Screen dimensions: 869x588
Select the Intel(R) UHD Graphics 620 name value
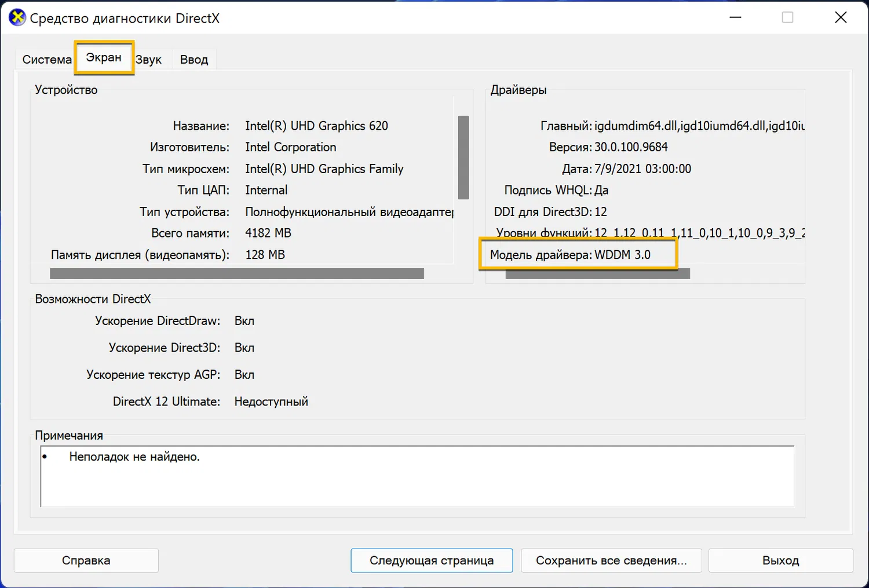[x=316, y=126]
